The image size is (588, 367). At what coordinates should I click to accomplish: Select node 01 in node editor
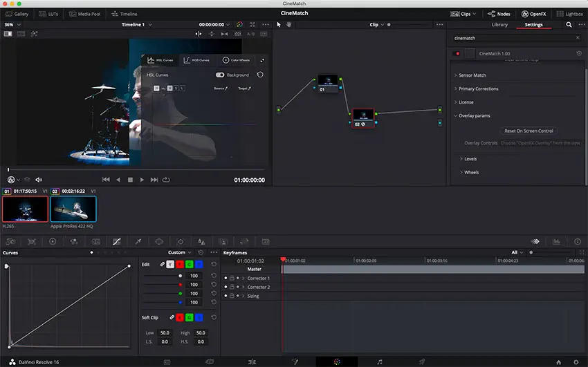point(328,83)
